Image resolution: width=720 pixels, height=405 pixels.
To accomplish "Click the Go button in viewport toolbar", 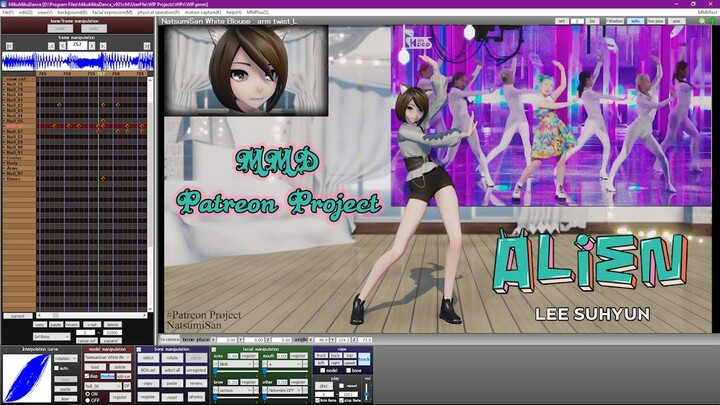I will coord(592,21).
